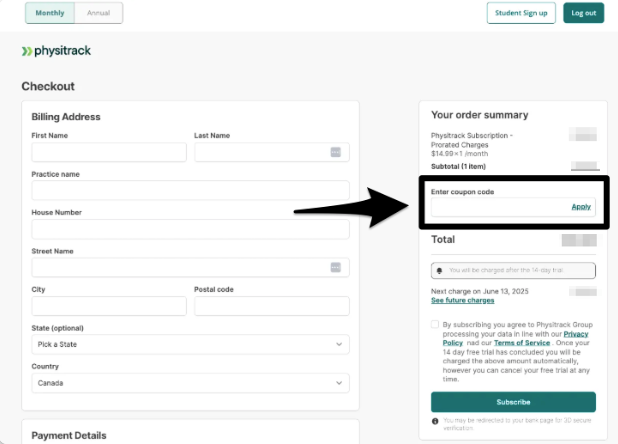This screenshot has height=444, width=618.
Task: Switch to Annual billing
Action: coord(99,13)
